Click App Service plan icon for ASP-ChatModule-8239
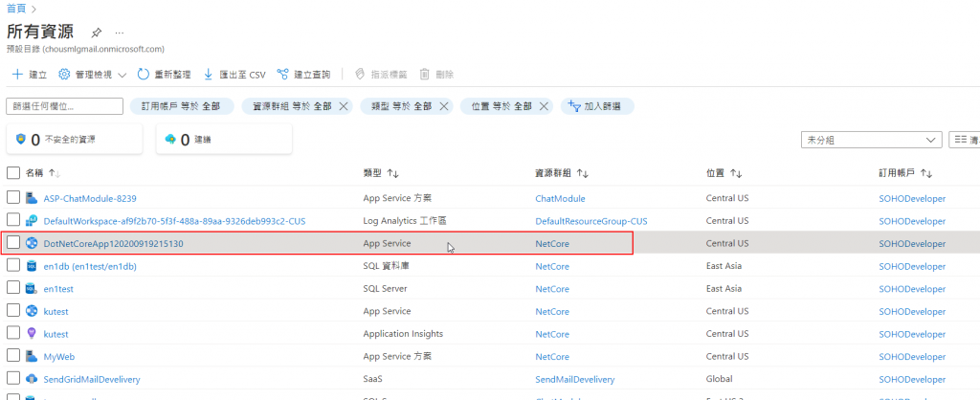Image resolution: width=980 pixels, height=400 pixels. coord(32,198)
